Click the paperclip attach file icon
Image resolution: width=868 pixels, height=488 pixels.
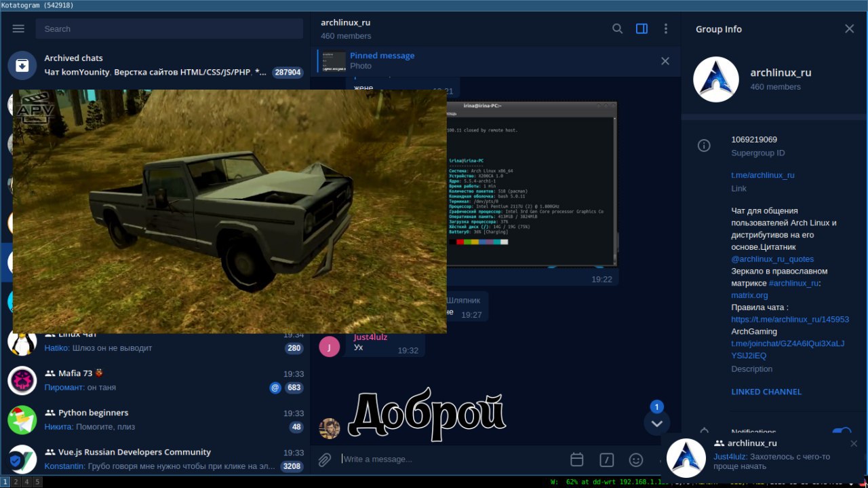(x=325, y=459)
